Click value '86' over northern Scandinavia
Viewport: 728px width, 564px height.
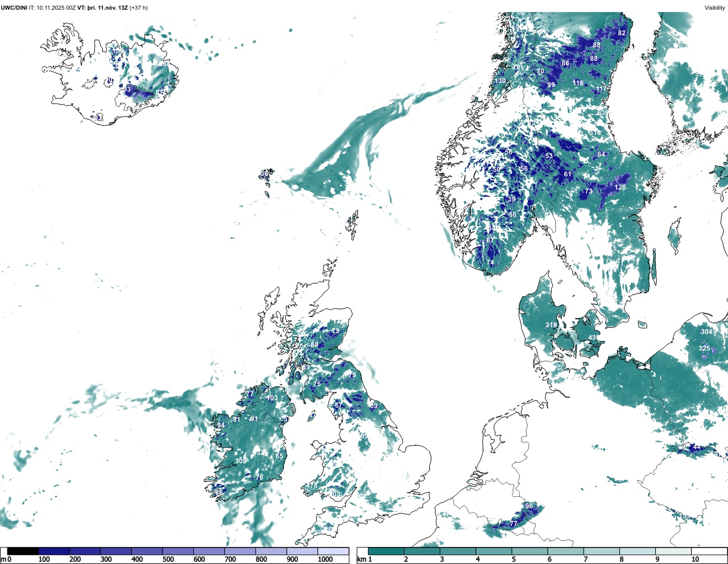point(565,63)
